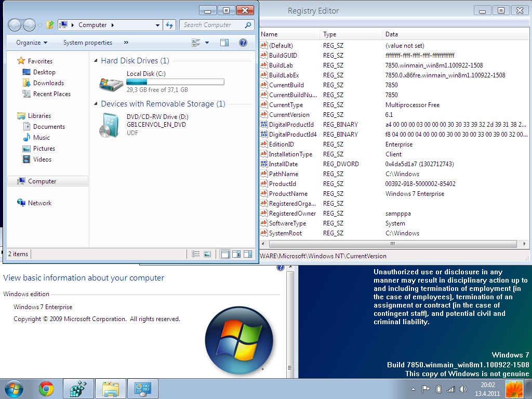This screenshot has height=399, width=532.
Task: Open Action Center flag icon in system tray
Action: 425,389
